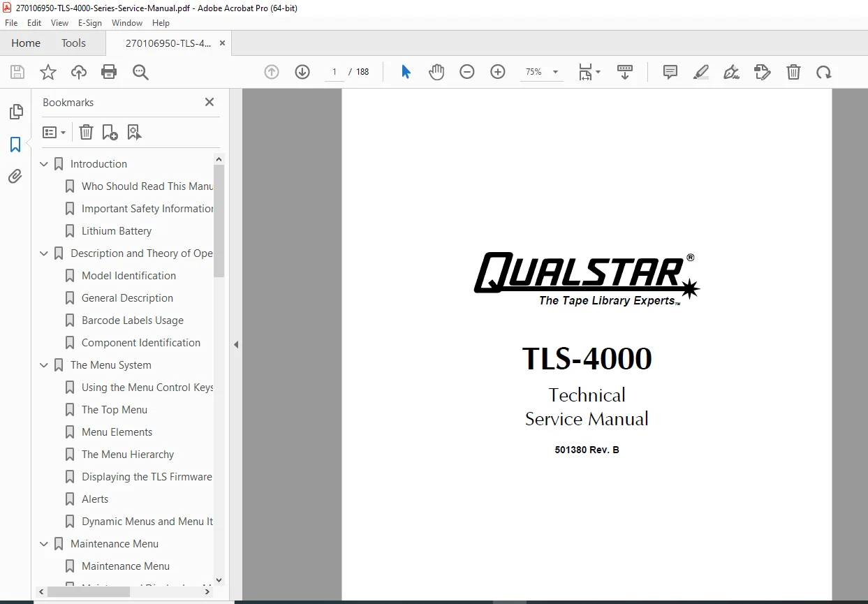Go to Component Identification bookmark

(x=141, y=343)
